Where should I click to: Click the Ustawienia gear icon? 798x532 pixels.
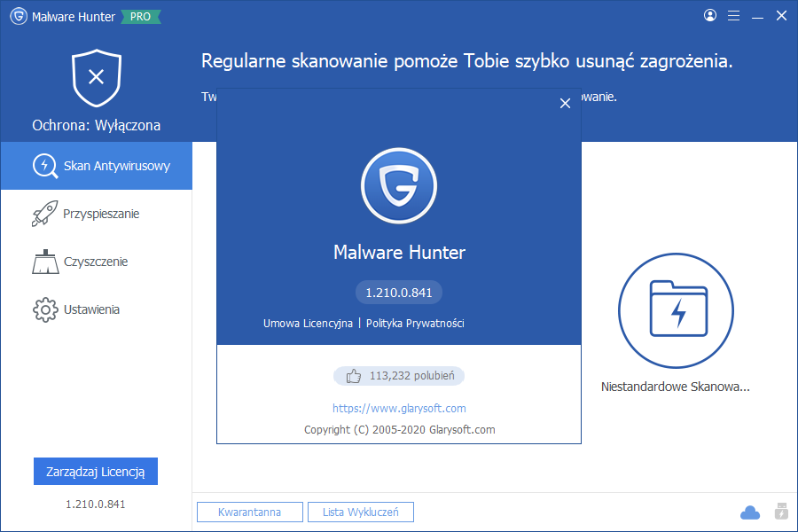[x=45, y=309]
